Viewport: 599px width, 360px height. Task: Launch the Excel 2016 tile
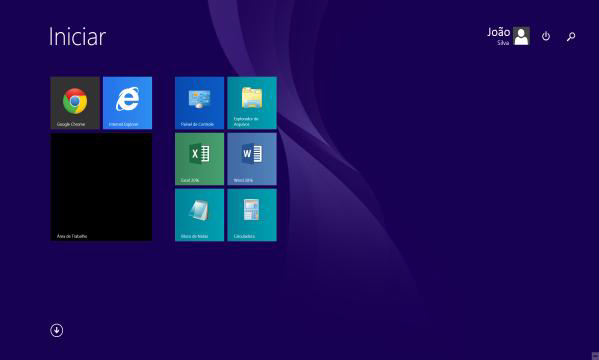click(x=199, y=159)
